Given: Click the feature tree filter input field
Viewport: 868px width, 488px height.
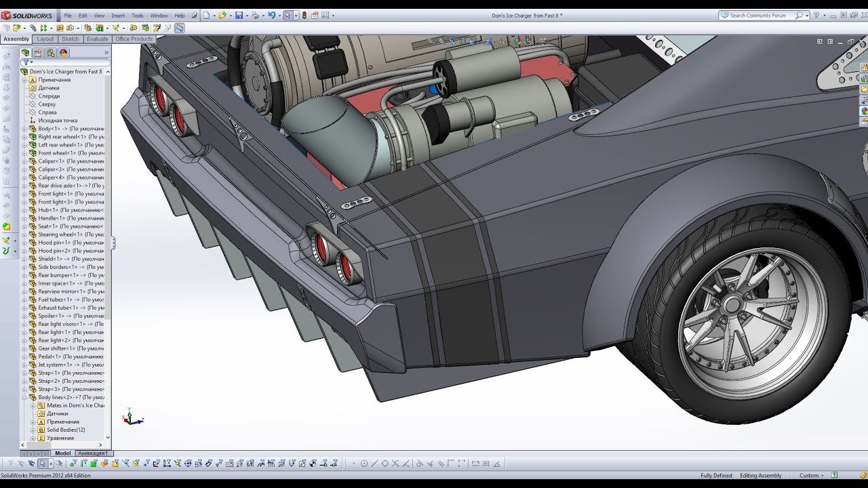Looking at the screenshot, I should coord(66,62).
